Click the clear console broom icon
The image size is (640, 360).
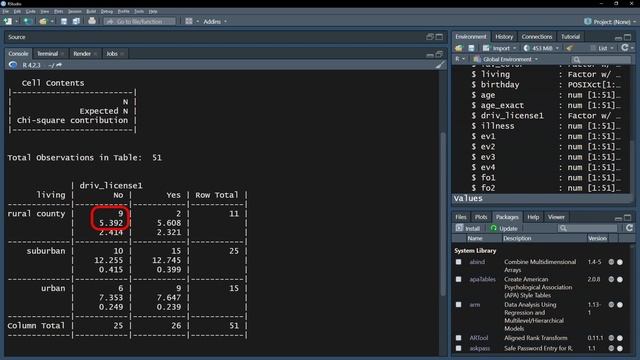(x=439, y=65)
